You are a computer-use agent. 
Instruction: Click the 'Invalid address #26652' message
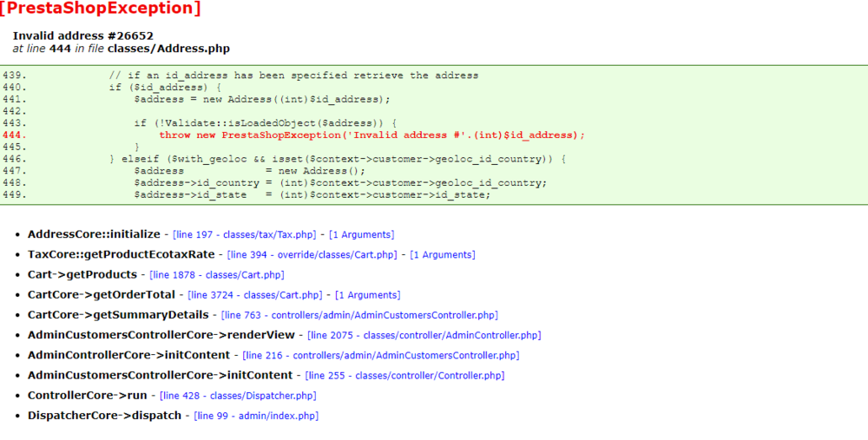click(83, 36)
